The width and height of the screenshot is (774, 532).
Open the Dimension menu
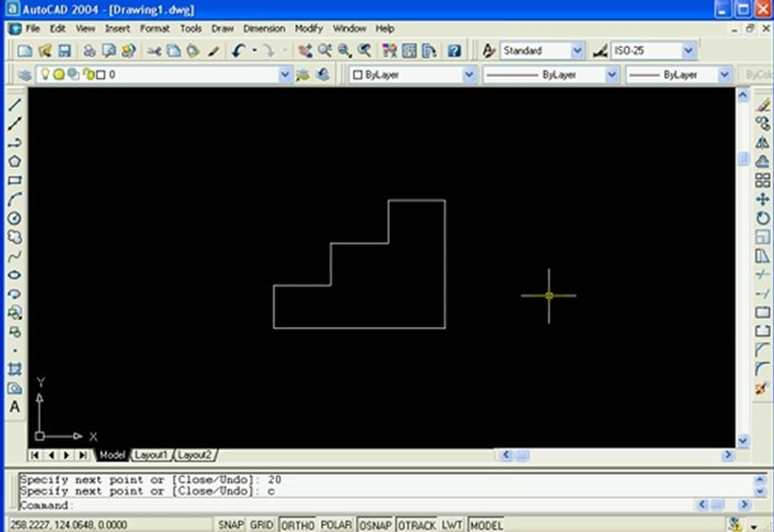click(x=264, y=29)
